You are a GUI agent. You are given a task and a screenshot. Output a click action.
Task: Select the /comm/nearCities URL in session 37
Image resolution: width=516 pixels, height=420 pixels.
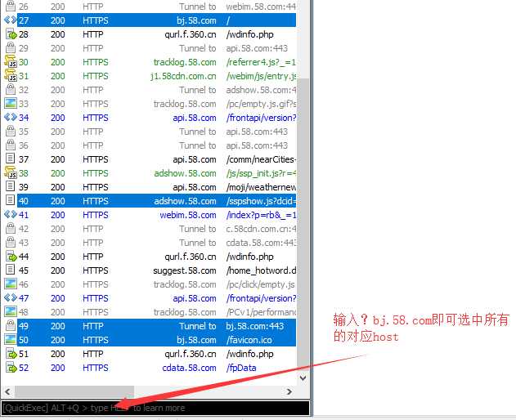coord(261,159)
